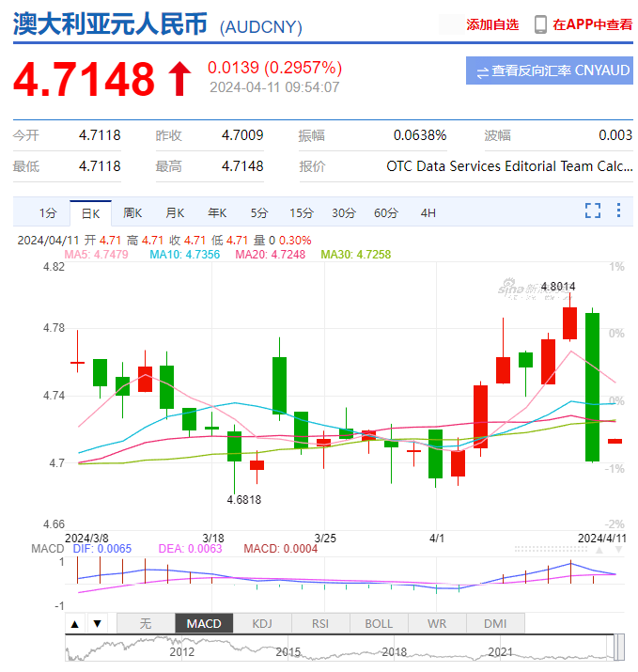Click the right handle of timeline range

click(619, 647)
